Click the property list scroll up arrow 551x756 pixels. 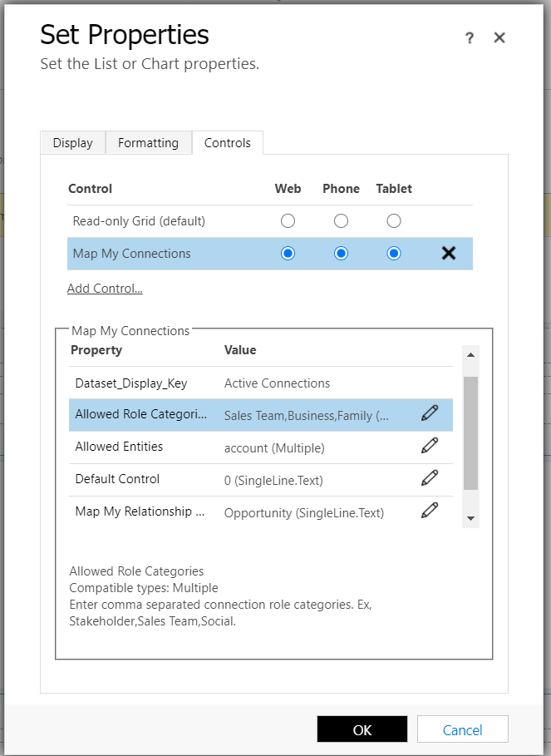pos(470,355)
